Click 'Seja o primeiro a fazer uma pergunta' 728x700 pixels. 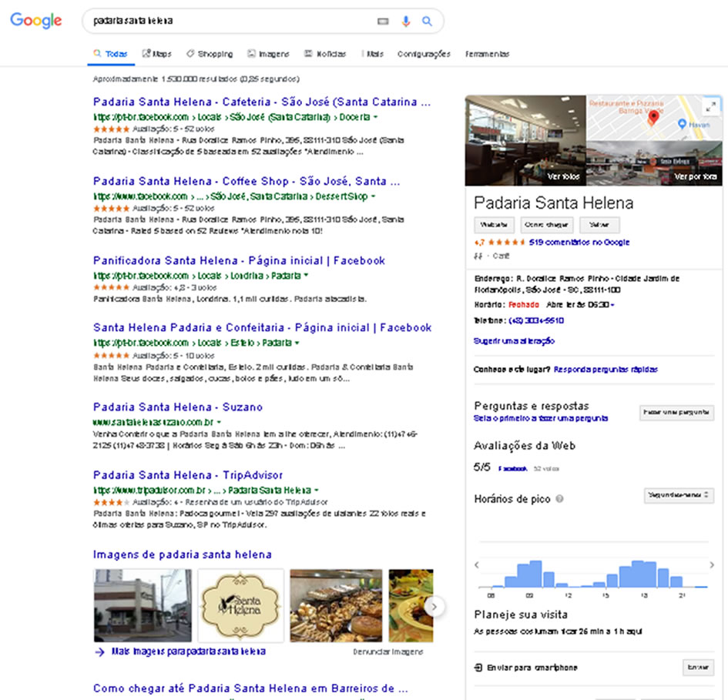tap(541, 419)
